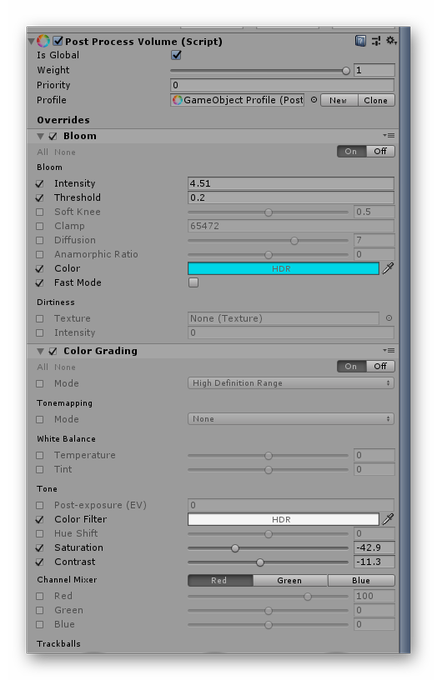Image resolution: width=437 pixels, height=680 pixels.
Task: Open the component help reference icon
Action: (360, 41)
